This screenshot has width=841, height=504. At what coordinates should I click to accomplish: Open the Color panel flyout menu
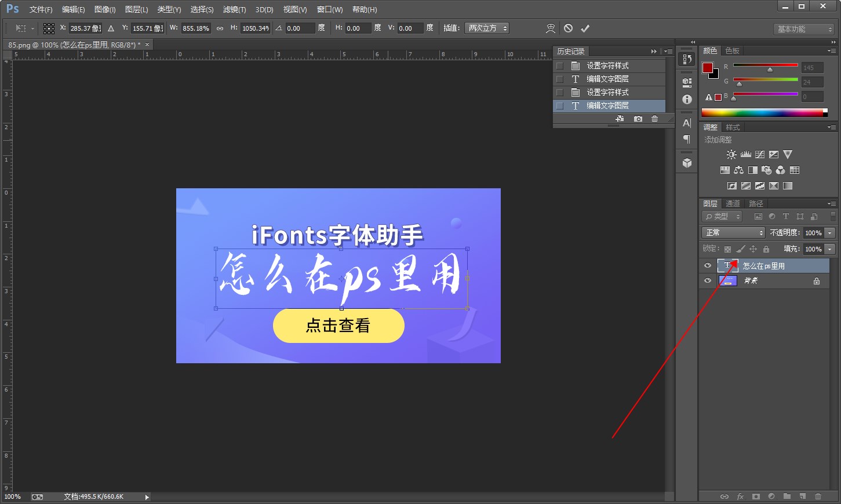click(x=832, y=51)
